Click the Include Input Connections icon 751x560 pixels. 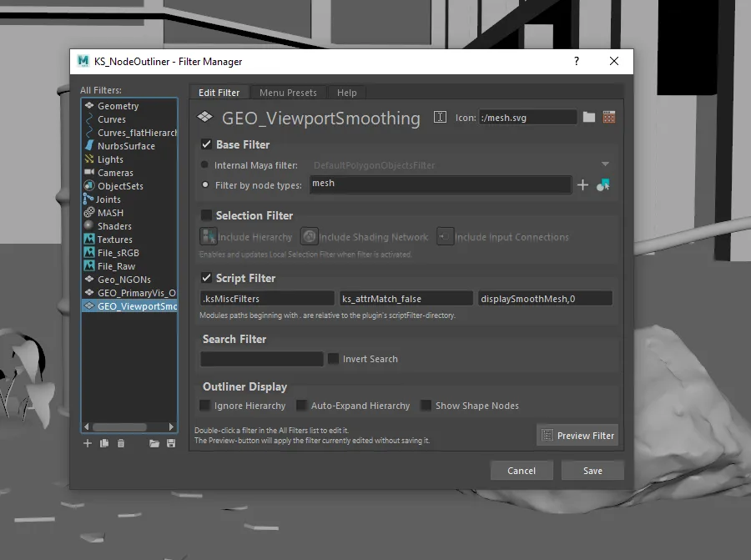pyautogui.click(x=446, y=237)
